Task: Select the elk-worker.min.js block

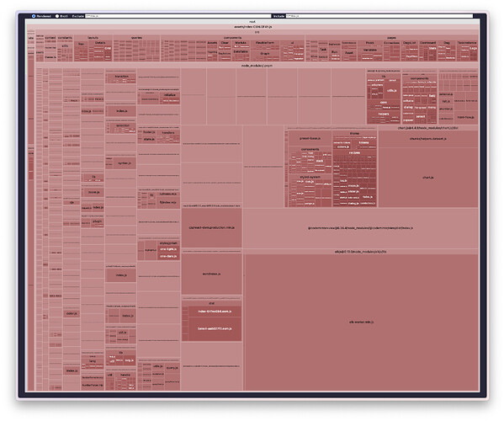Action: pos(361,322)
